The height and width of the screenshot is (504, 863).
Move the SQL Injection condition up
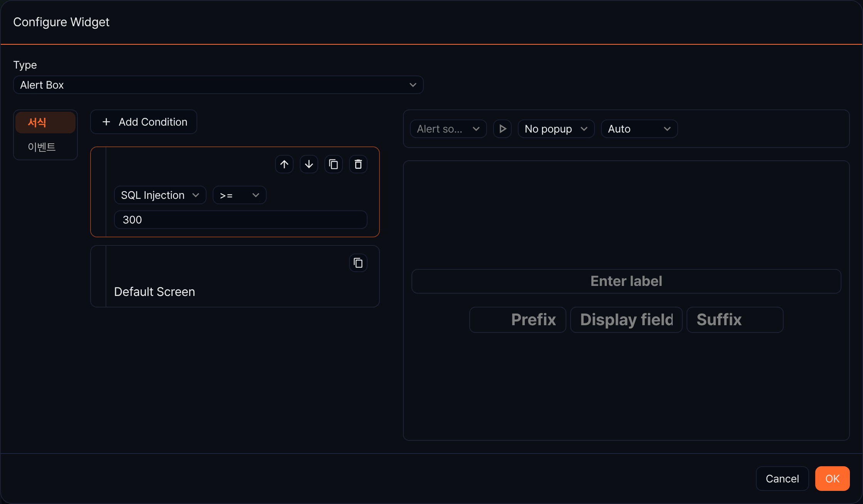(x=284, y=164)
